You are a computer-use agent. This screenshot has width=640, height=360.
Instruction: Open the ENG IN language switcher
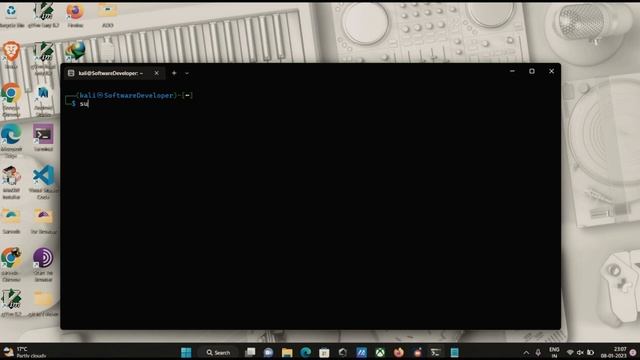(x=554, y=353)
